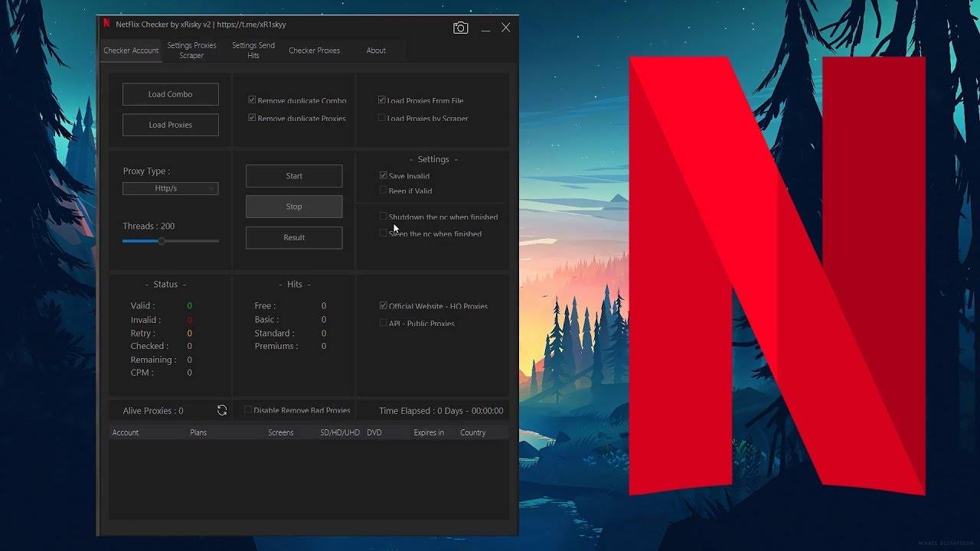Click the Load Combo button

[170, 93]
